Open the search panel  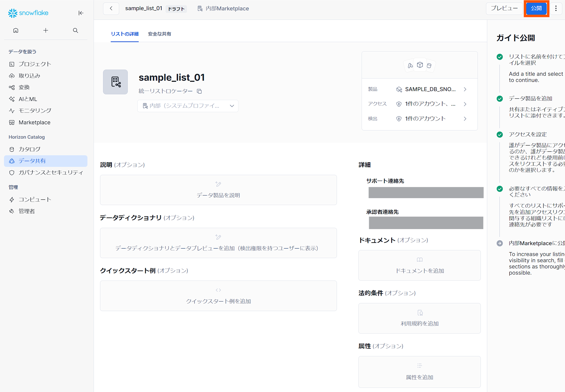point(75,30)
